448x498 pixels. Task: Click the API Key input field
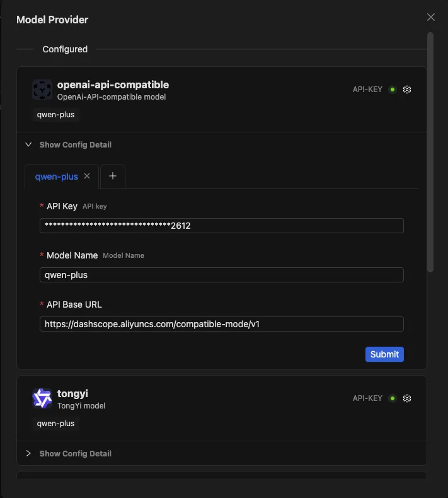[x=221, y=226]
